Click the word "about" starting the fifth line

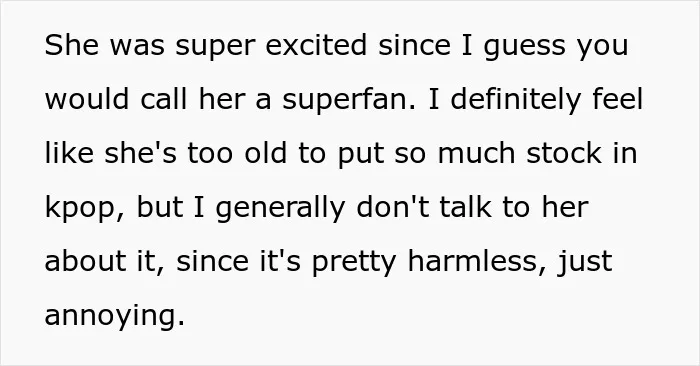pos(85,261)
